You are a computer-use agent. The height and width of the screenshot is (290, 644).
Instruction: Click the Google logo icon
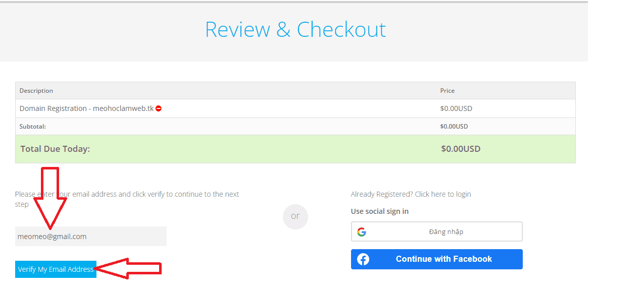361,232
